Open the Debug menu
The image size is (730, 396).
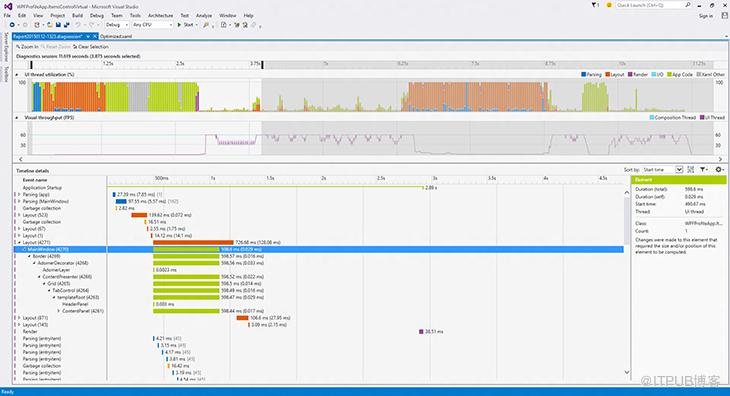pos(97,15)
